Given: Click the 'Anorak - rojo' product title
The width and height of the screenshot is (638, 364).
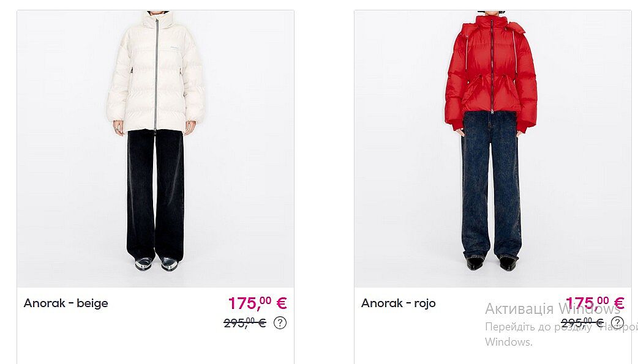Looking at the screenshot, I should [x=399, y=303].
